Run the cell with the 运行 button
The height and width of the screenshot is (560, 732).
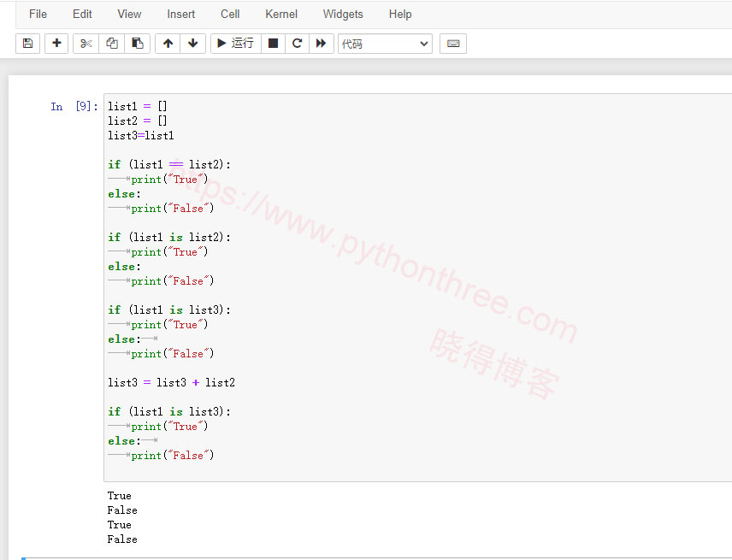click(x=236, y=44)
